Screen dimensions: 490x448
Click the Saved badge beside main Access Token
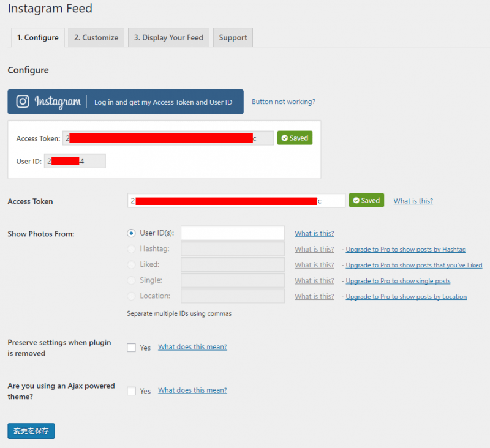(x=366, y=200)
